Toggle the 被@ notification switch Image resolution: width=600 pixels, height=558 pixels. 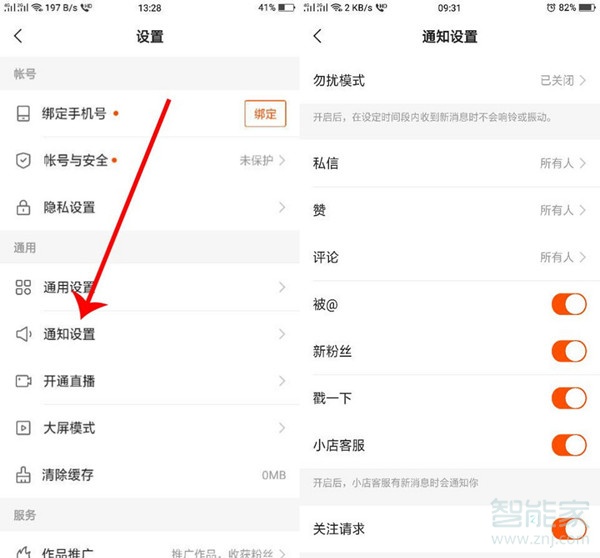[568, 304]
